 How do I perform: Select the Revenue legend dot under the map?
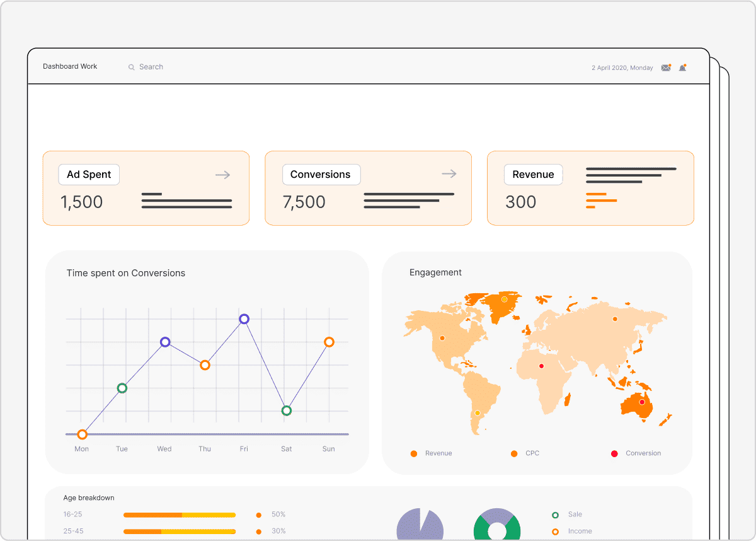coord(414,453)
